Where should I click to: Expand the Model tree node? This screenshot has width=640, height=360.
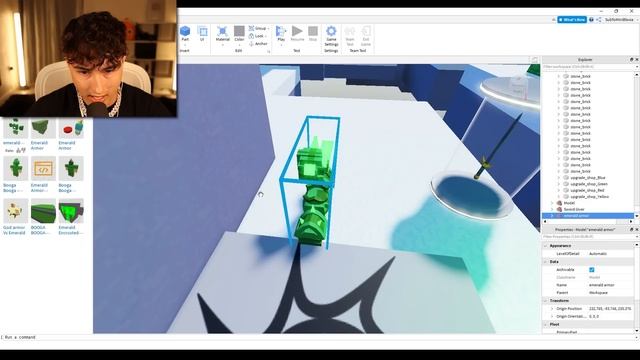point(552,203)
